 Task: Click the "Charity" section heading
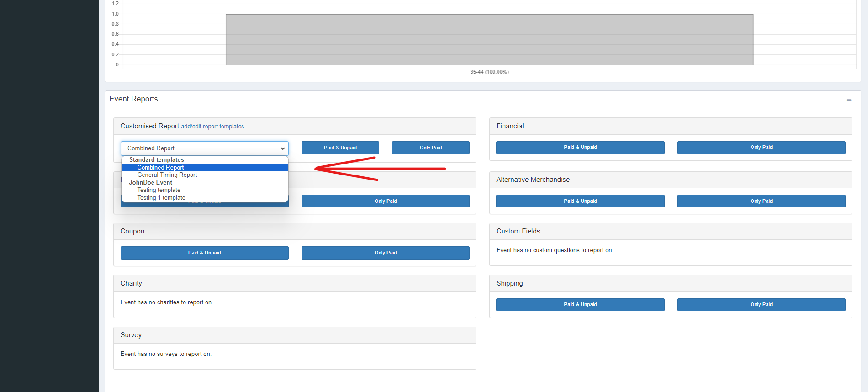coord(131,283)
